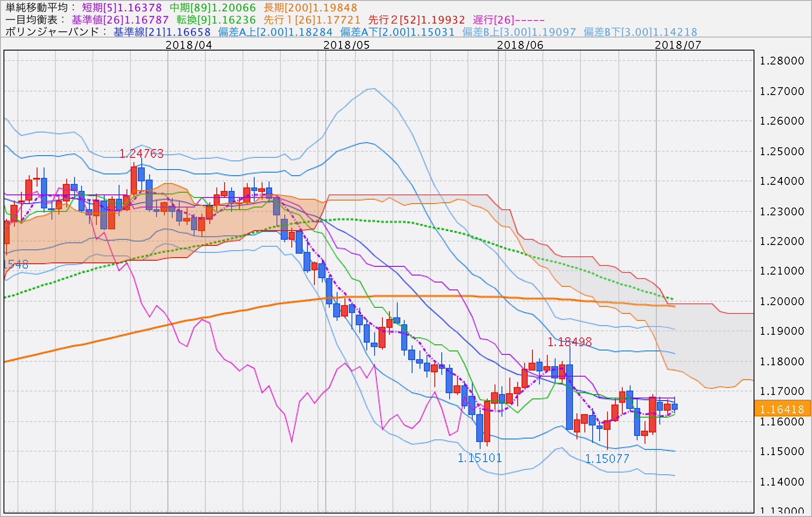Click the 2018/06 date axis label
The width and height of the screenshot is (812, 517).
520,45
